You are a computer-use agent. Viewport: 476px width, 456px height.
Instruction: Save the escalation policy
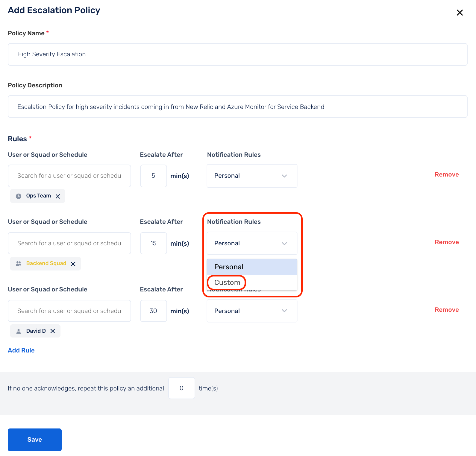[35, 440]
